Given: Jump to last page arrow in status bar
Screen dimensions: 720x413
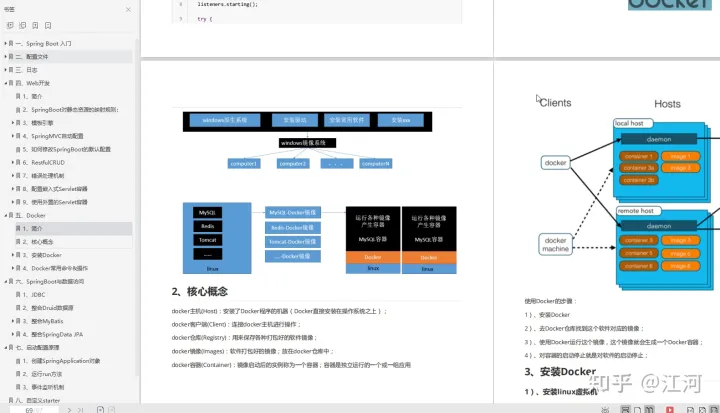Looking at the screenshot, I should pos(80,410).
